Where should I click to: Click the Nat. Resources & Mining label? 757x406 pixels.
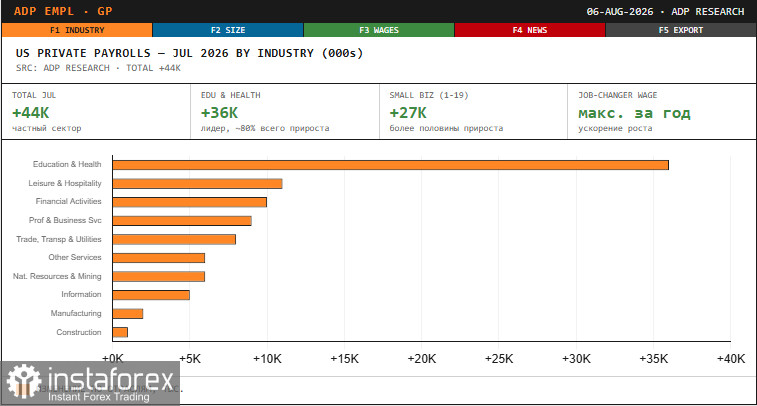tap(57, 276)
